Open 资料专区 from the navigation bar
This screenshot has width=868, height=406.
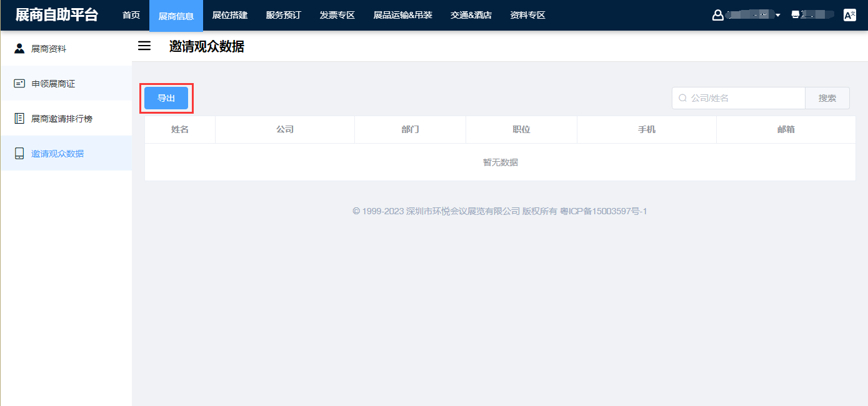(527, 16)
